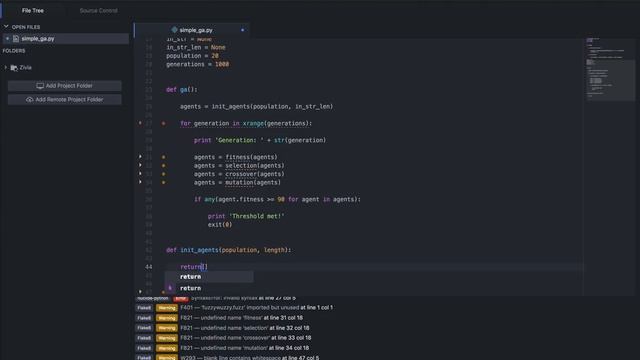Switch to the Source Control tab
This screenshot has width=640, height=360.
(98, 11)
